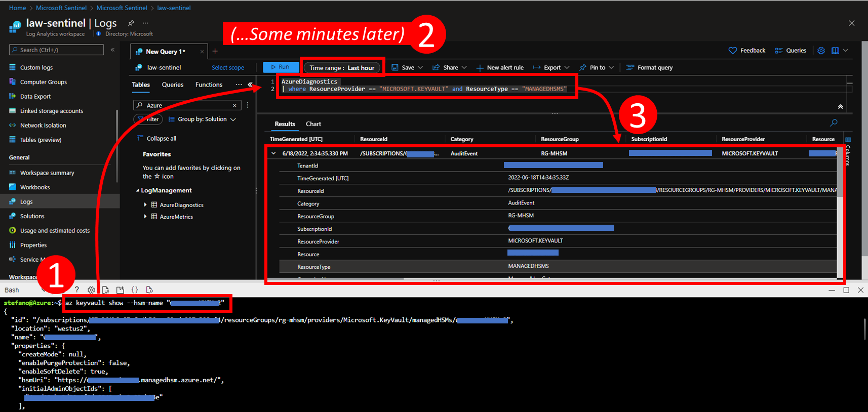Open the Cloud Shell editor braces icon
Screen dimensions: 868x412
pyautogui.click(x=135, y=290)
